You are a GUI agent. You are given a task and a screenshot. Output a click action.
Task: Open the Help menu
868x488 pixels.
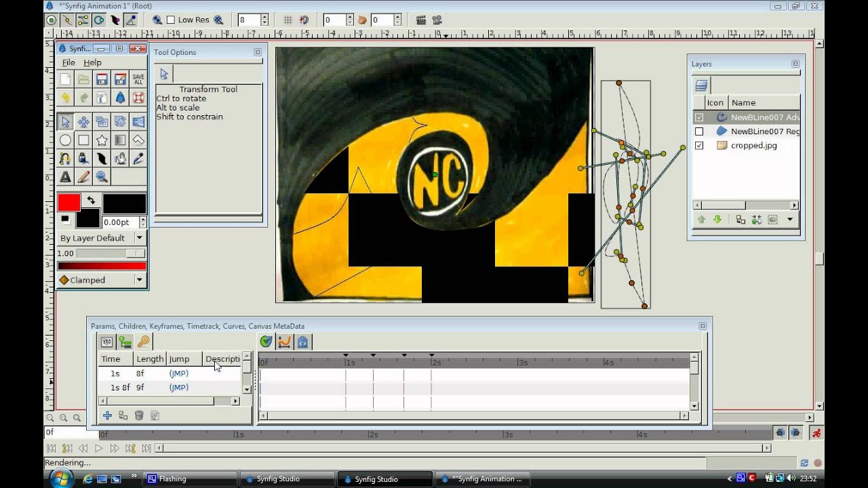(x=92, y=62)
